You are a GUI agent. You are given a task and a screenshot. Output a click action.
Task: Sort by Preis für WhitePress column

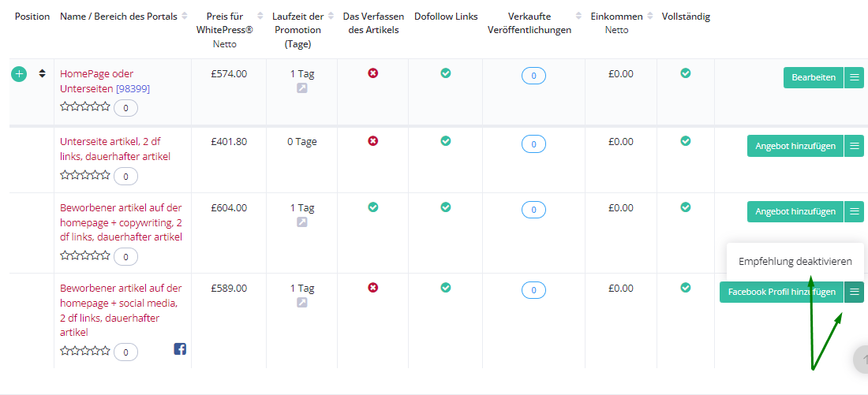[261, 17]
